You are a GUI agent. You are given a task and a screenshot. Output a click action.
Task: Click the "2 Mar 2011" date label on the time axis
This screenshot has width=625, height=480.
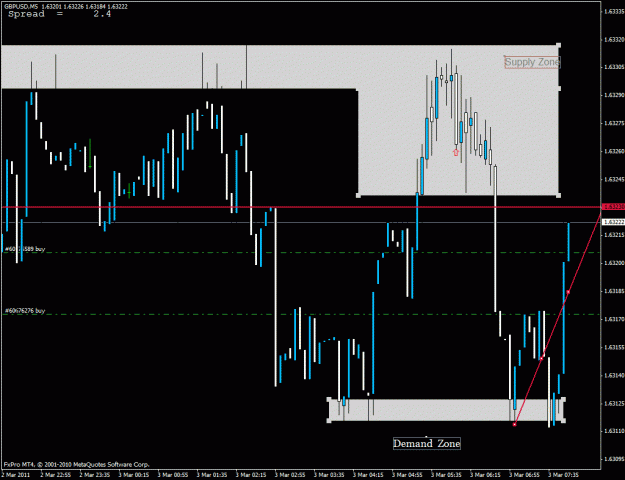(x=16, y=475)
